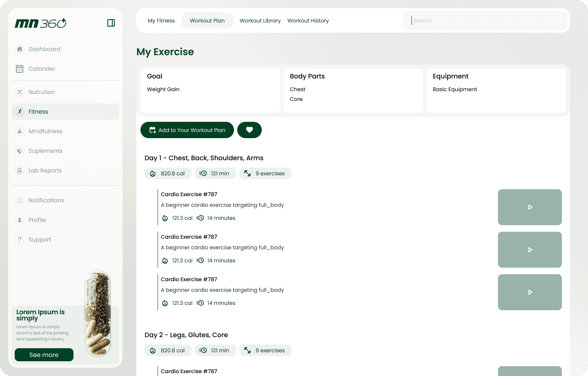
Task: Click flame icon in Day 1 820.8 cal chip
Action: point(153,174)
